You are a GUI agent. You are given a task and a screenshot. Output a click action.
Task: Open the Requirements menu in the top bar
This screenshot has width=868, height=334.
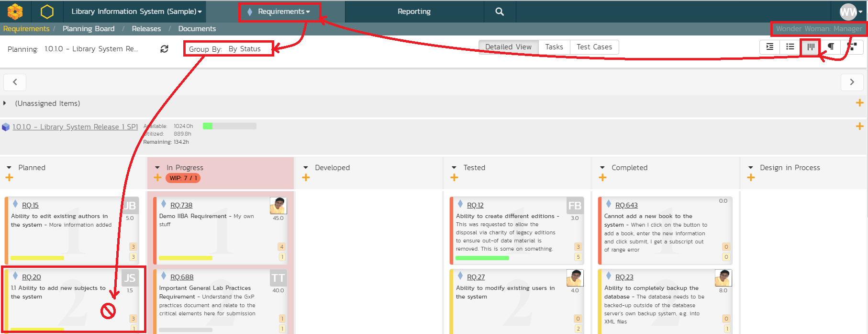coord(280,12)
